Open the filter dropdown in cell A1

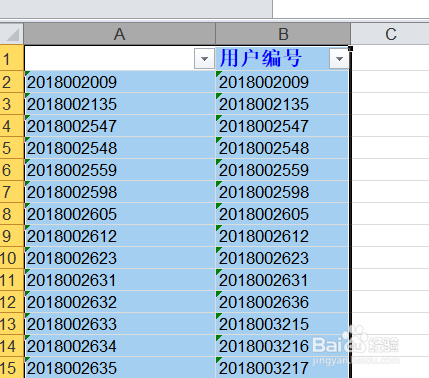point(204,59)
